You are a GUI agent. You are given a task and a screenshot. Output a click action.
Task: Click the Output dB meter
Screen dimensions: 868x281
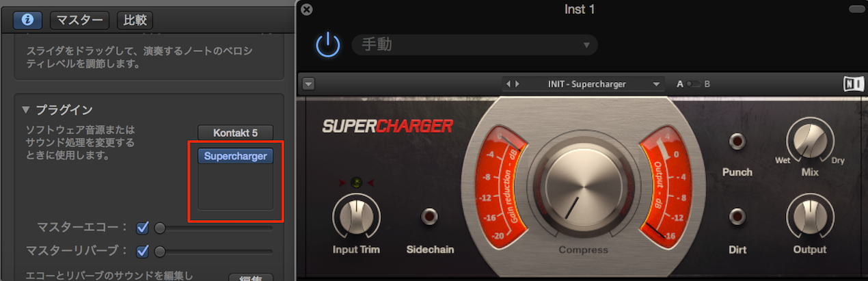[x=666, y=187]
